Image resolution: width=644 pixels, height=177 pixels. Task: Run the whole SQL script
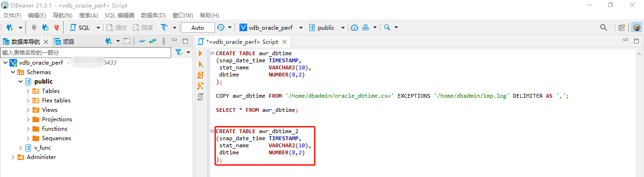[201, 75]
